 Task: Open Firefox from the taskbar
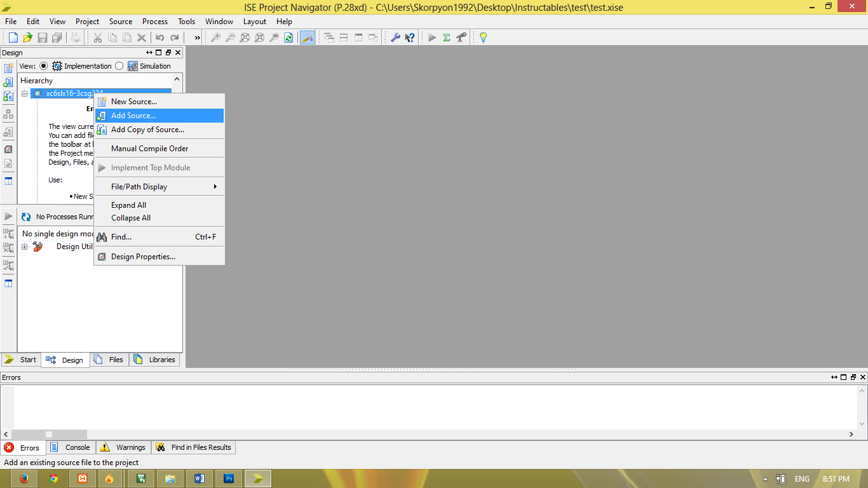pyautogui.click(x=24, y=478)
